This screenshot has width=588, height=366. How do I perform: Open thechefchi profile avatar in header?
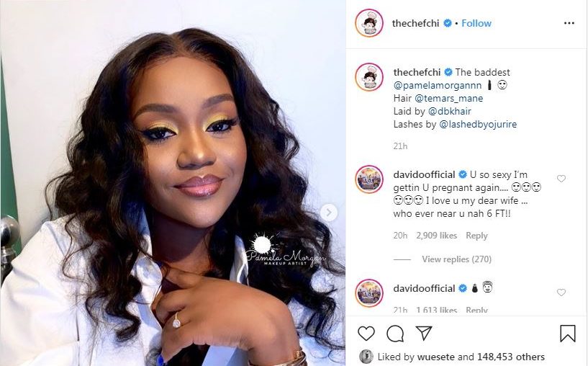(369, 23)
